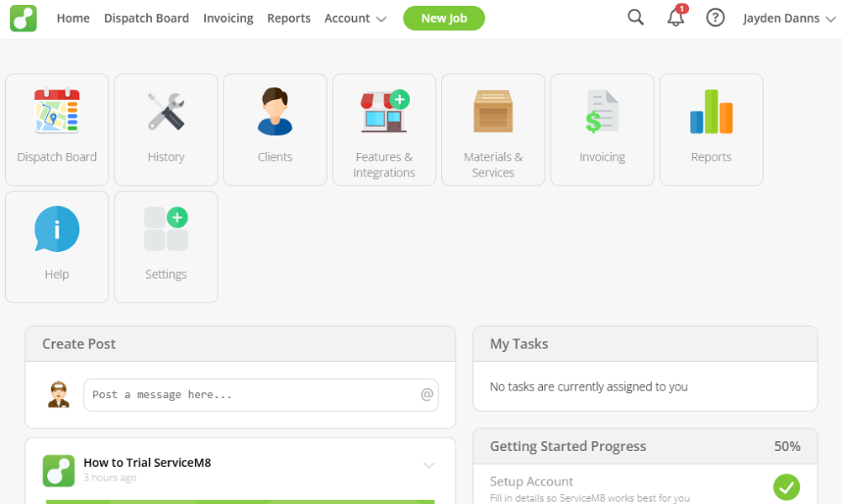Viewport: 842px width, 504px height.
Task: Click ServiceM8 logo on the trial post
Action: [59, 470]
